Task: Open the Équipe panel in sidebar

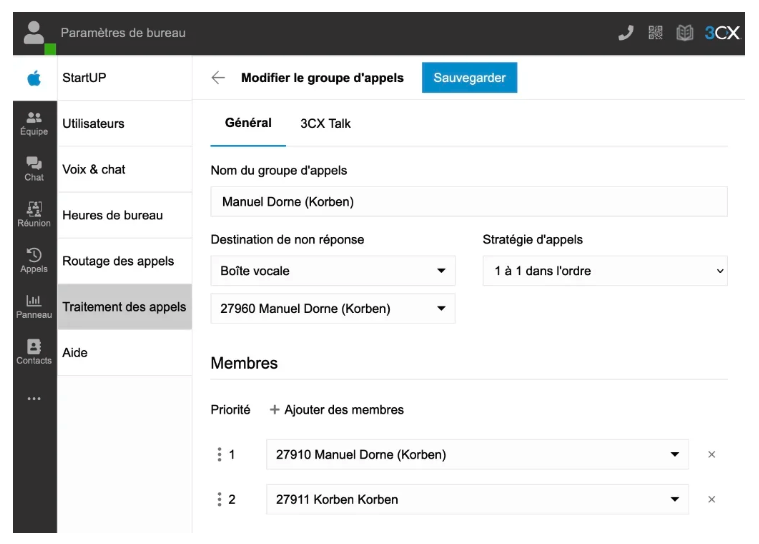Action: pos(34,124)
